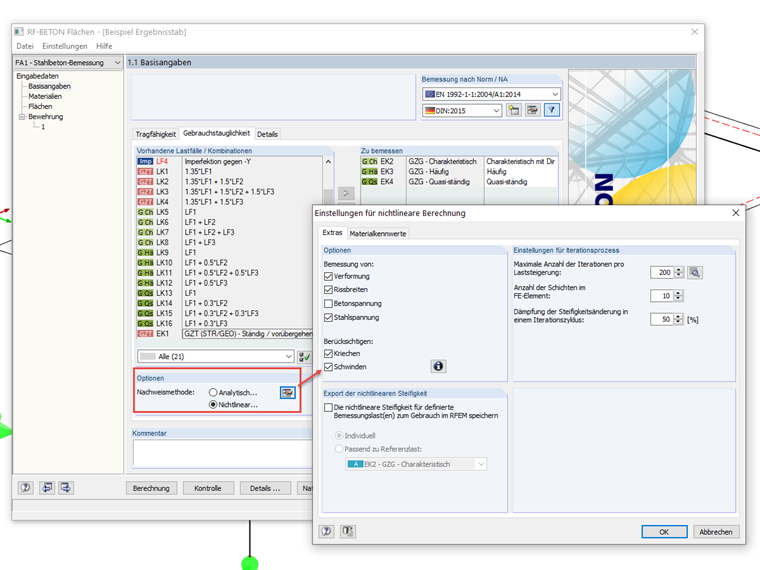The height and width of the screenshot is (570, 760).
Task: Enable saving nonlinear stiffness for RFEM checkbox
Action: 328,407
